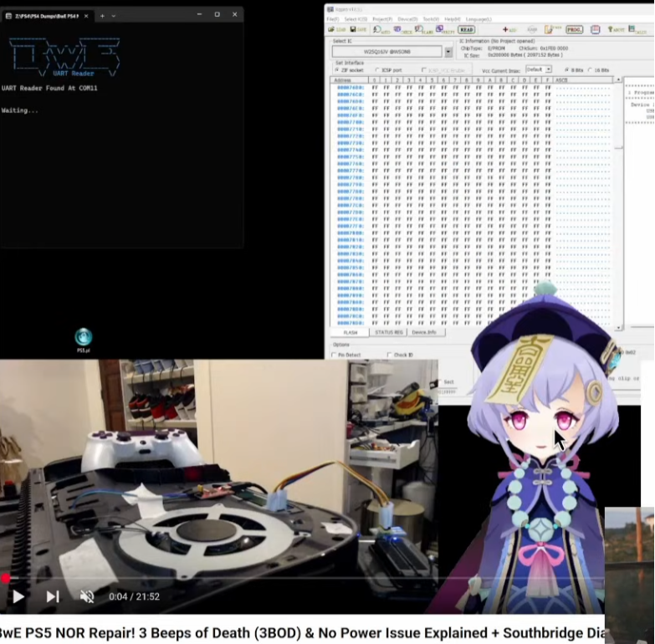The height and width of the screenshot is (644, 655).
Task: Open the Select IC(S) menu
Action: (x=356, y=19)
